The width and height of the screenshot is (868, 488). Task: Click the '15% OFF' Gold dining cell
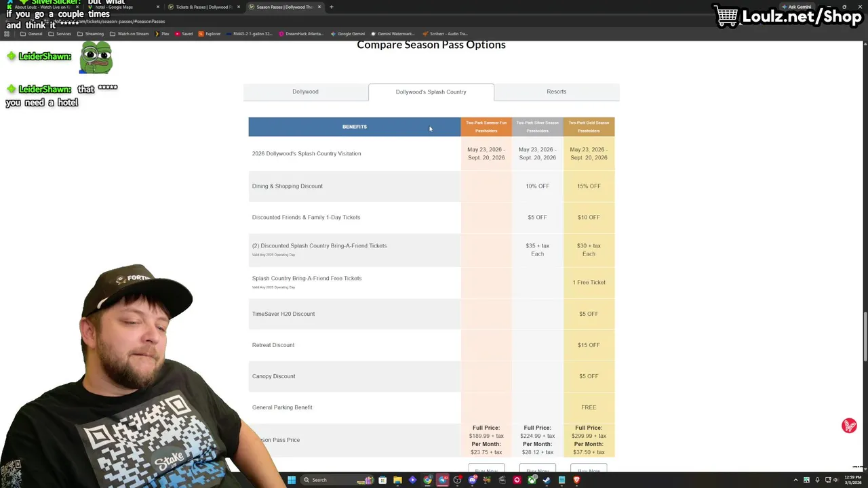pos(589,186)
